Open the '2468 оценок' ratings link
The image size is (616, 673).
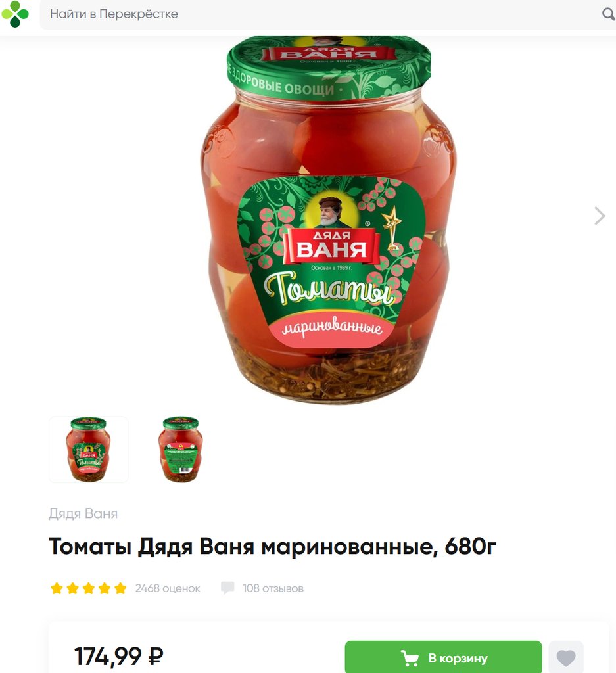[x=168, y=588]
